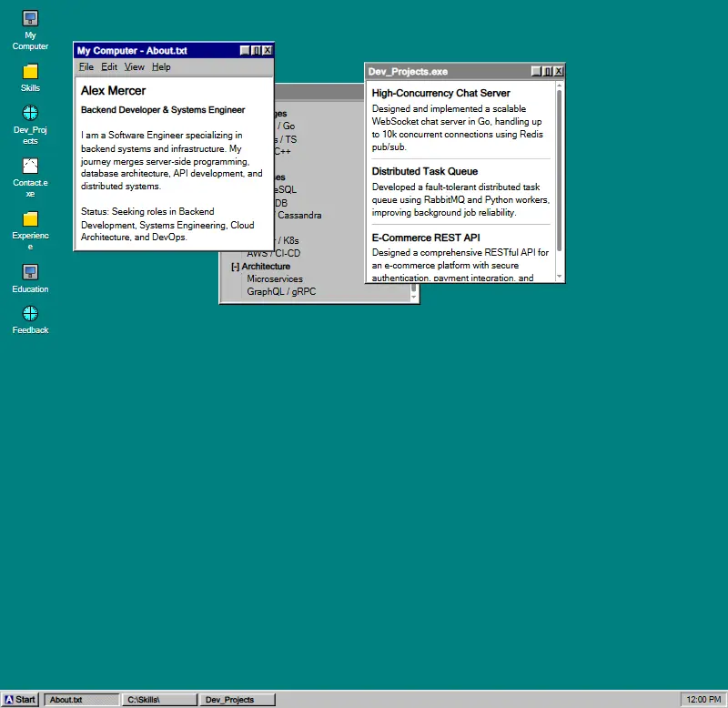Select AWS / CI-CD in the Skills tree
728x708 pixels.
tap(274, 254)
